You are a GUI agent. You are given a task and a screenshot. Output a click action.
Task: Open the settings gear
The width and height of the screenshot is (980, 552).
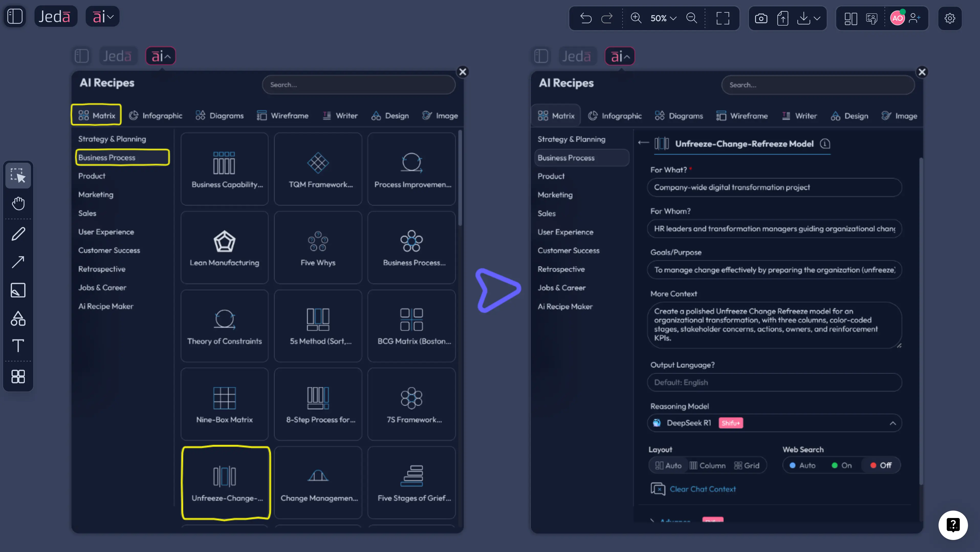pos(950,18)
